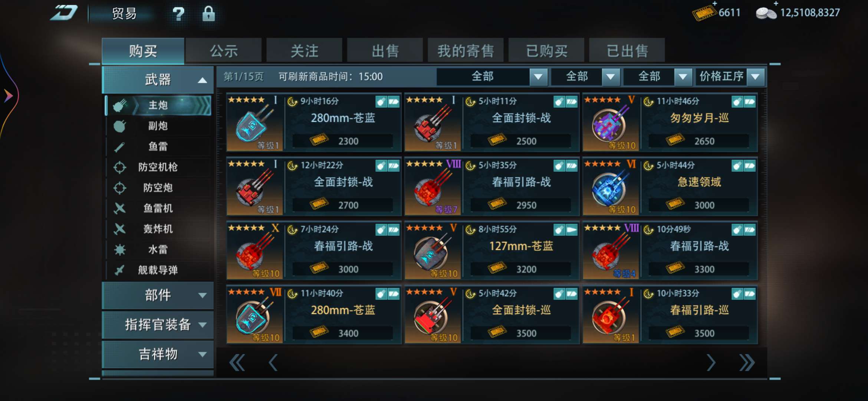Select the 鱼雷 torpedo category

click(x=158, y=146)
